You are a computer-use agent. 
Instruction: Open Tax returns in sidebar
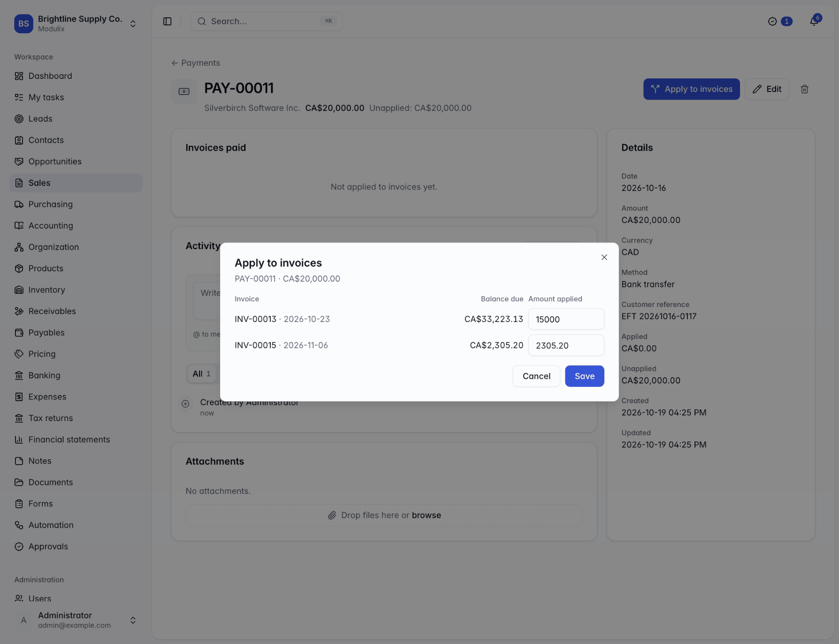click(76, 418)
